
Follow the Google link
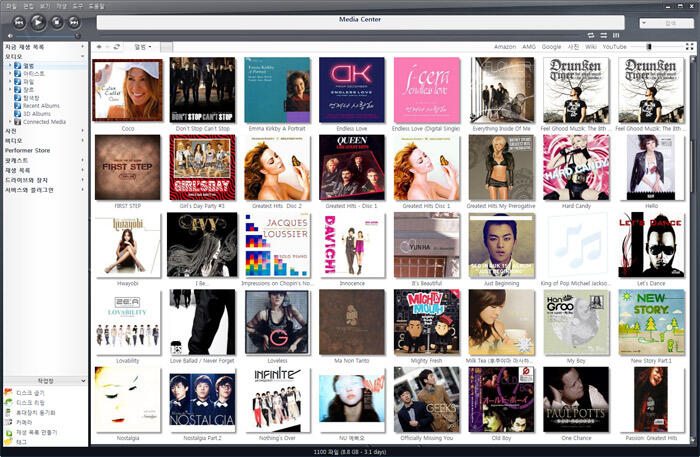(x=551, y=47)
